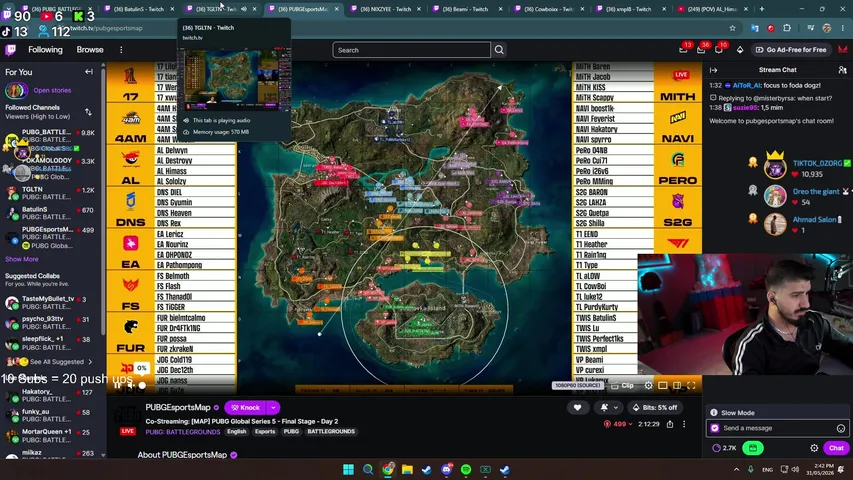Click the Knock button
Image resolution: width=853 pixels, height=480 pixels.
[x=245, y=408]
